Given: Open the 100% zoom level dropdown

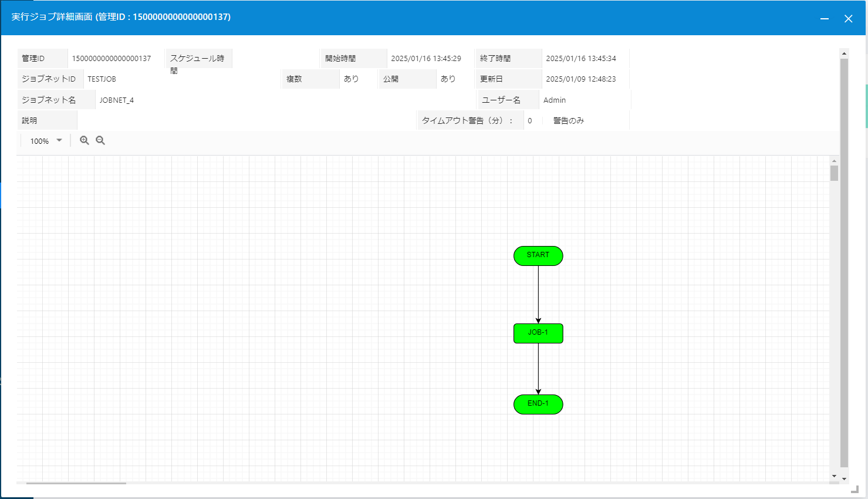Looking at the screenshot, I should point(44,140).
